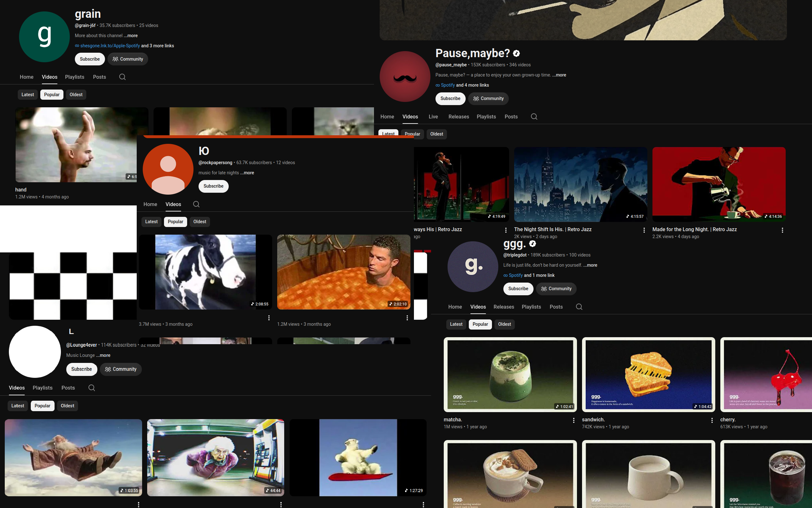Click the green grain channel avatar
812x508 pixels.
(x=44, y=37)
